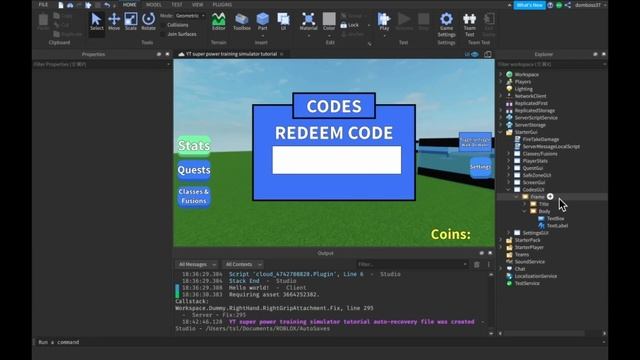Expand the PlayerStats node
Screen dimensions: 640x360
tap(509, 161)
